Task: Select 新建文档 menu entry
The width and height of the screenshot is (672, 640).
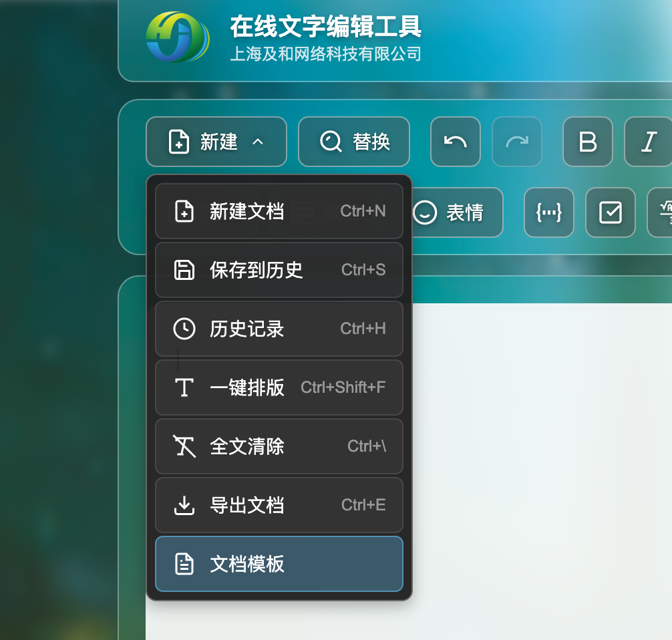Action: 279,211
